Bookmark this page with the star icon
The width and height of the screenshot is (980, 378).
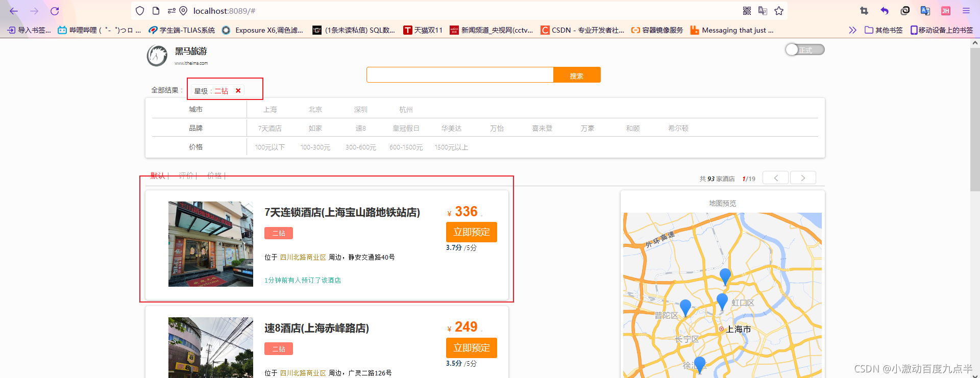(x=779, y=11)
